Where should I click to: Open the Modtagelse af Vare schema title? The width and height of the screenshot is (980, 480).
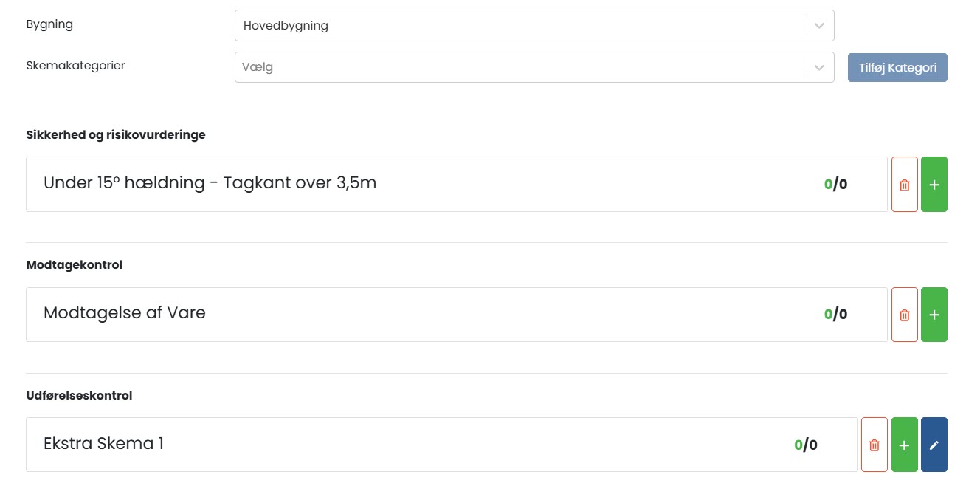(125, 313)
